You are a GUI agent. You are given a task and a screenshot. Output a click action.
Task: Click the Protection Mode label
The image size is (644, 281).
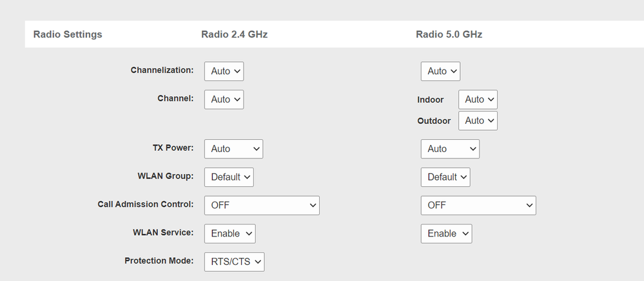(x=159, y=261)
